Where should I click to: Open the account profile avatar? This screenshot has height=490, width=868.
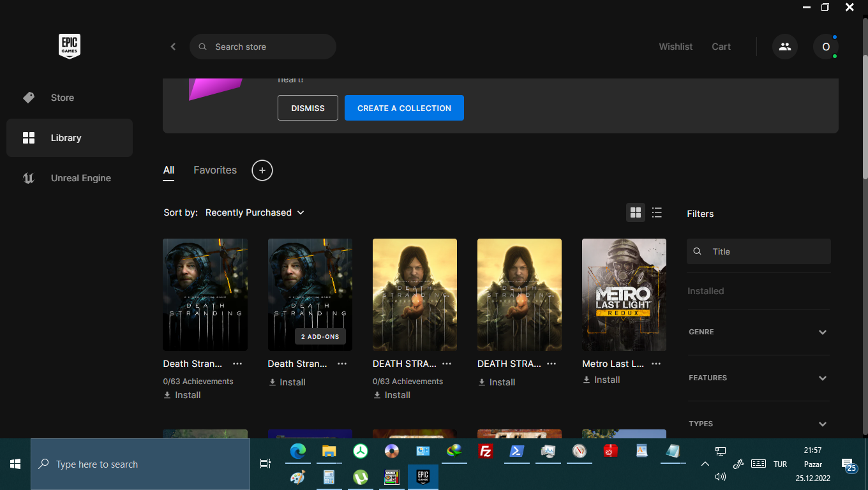(826, 47)
